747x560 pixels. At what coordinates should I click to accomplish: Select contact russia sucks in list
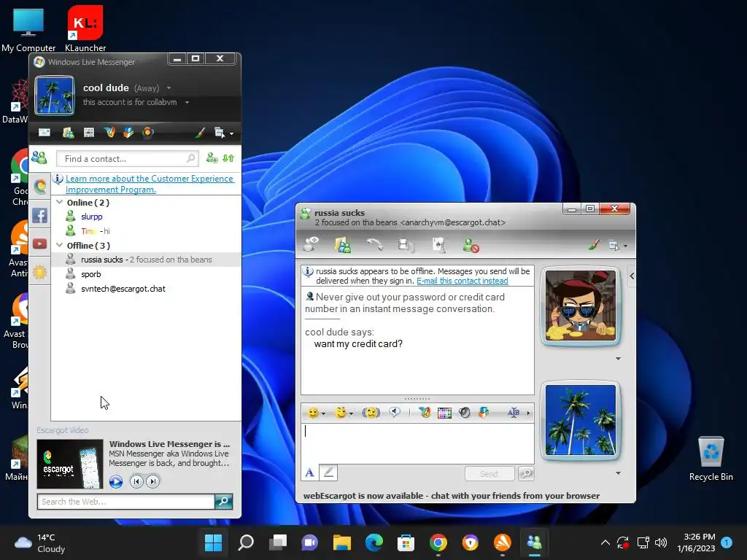[x=146, y=260]
